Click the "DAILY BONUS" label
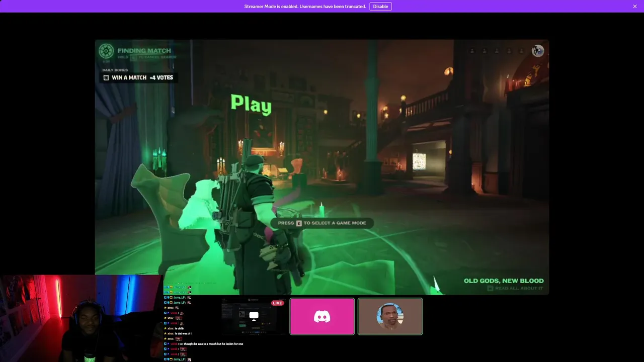 click(115, 70)
